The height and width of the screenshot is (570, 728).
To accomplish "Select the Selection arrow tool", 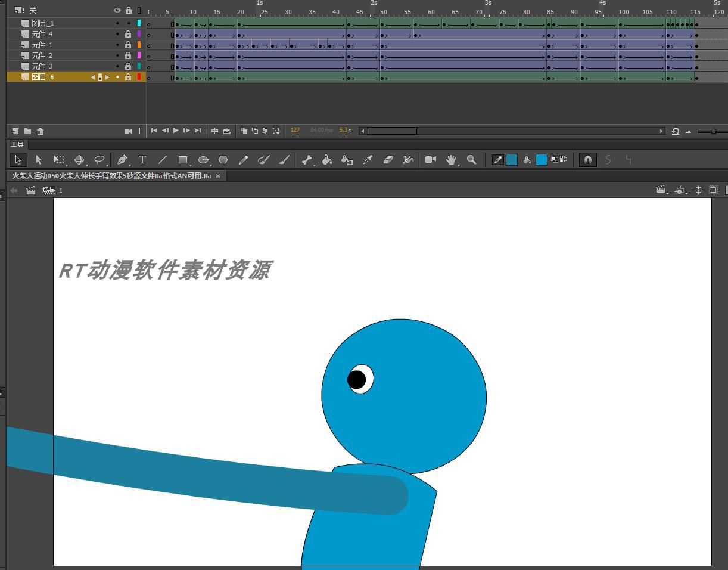I will 18,160.
